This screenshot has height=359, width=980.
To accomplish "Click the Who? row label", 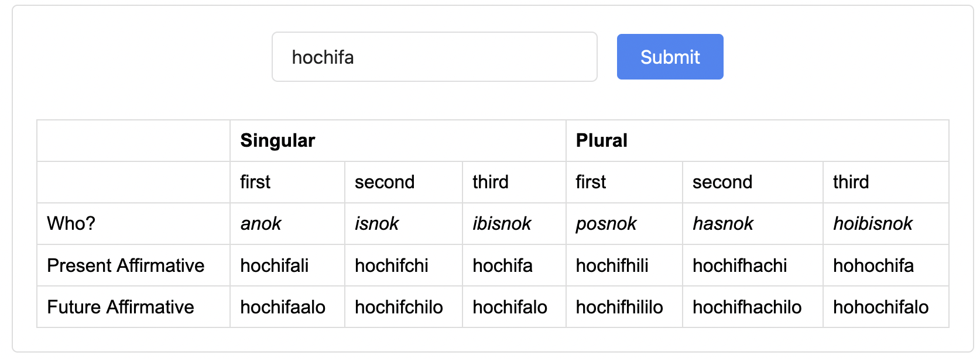I will point(71,223).
